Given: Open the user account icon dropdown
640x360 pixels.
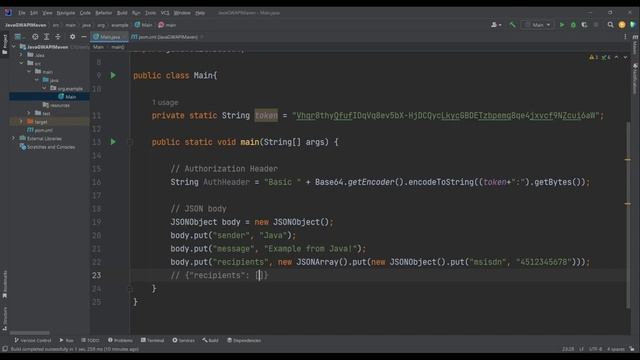Looking at the screenshot, I should 496,25.
